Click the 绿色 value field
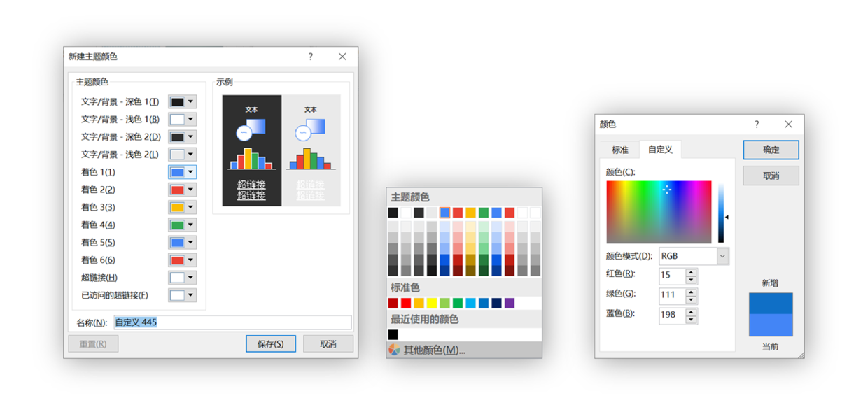The height and width of the screenshot is (405, 868). point(673,295)
